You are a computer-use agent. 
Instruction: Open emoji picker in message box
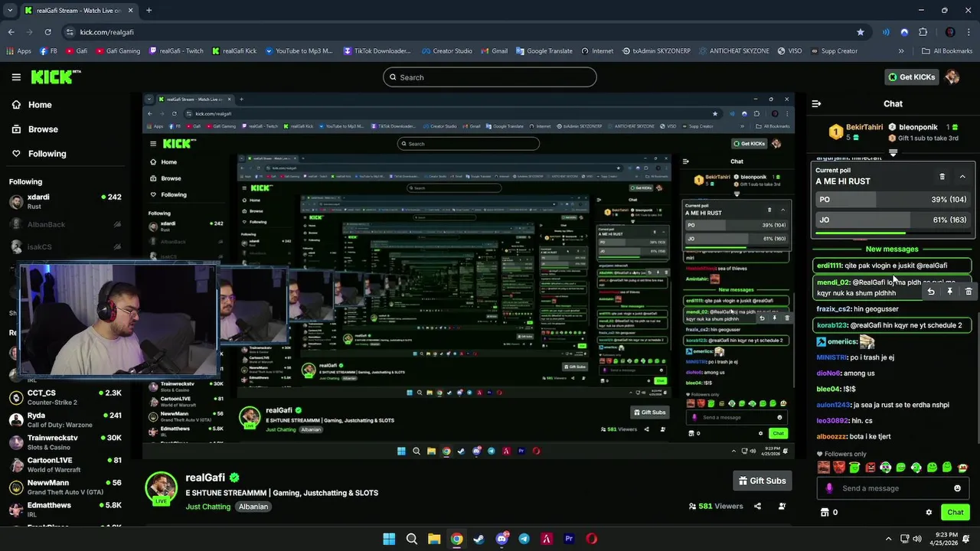(x=957, y=488)
